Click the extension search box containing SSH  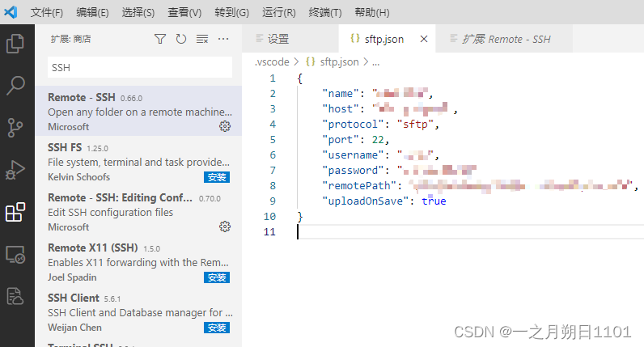tap(140, 67)
